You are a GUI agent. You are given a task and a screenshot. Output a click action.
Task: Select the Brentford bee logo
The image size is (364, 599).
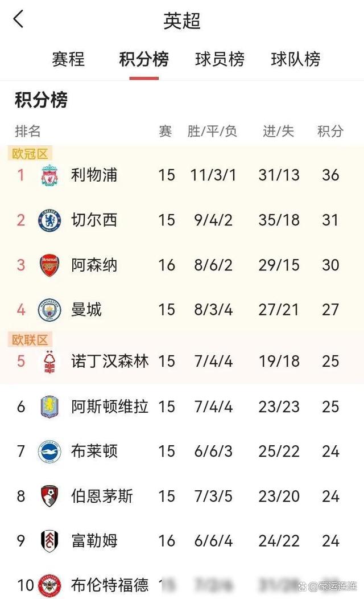pyautogui.click(x=49, y=585)
